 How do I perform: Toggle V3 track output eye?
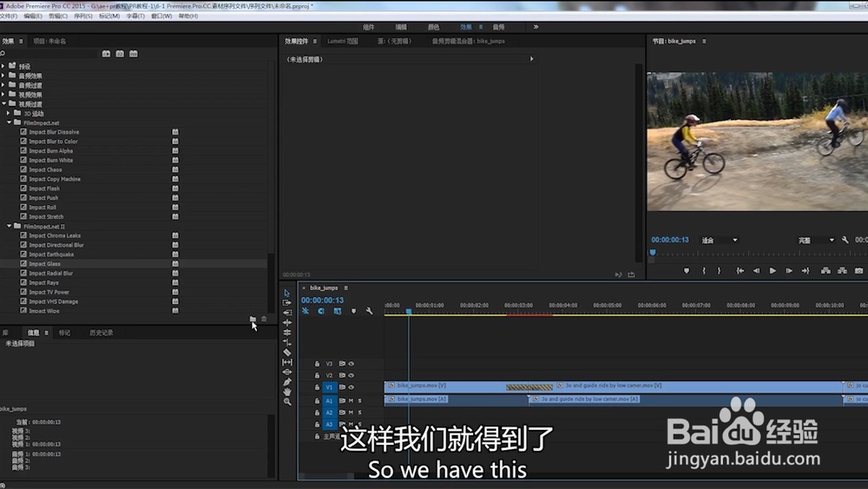[x=351, y=364]
